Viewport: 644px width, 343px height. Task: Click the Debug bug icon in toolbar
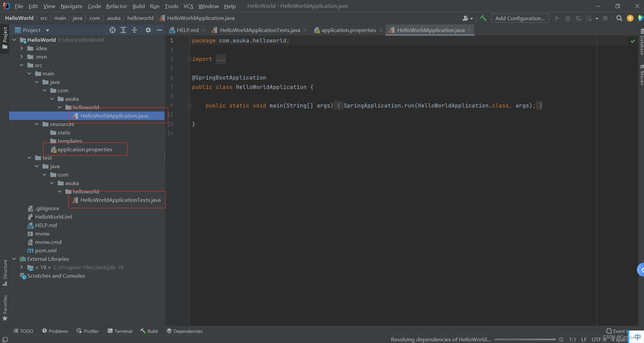(x=568, y=18)
